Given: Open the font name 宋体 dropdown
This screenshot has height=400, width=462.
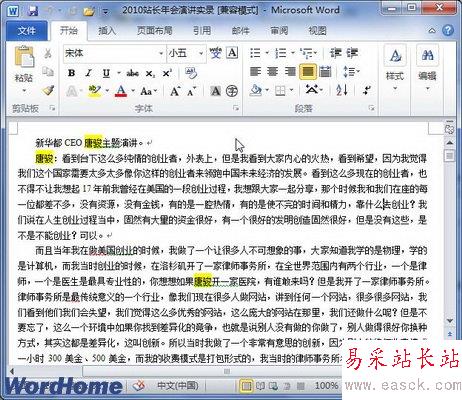Looking at the screenshot, I should (161, 53).
